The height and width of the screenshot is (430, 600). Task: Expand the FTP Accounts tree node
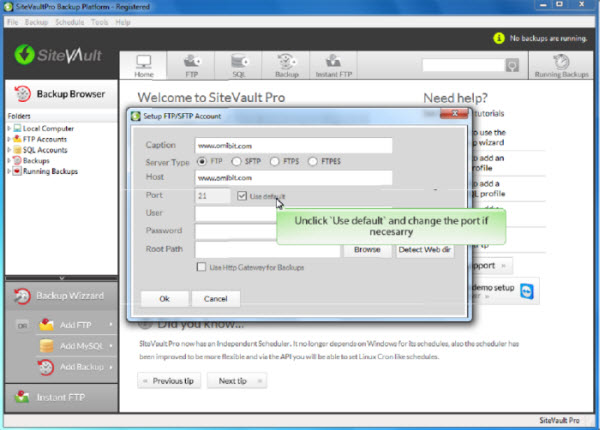[x=9, y=139]
